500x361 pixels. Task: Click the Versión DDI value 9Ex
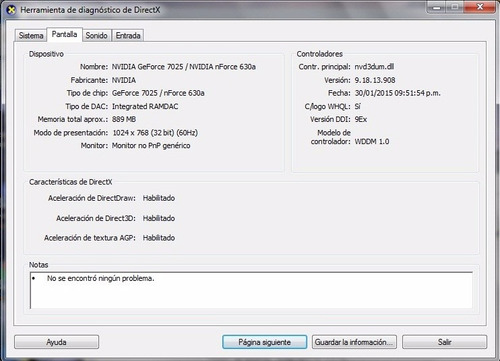[361, 119]
